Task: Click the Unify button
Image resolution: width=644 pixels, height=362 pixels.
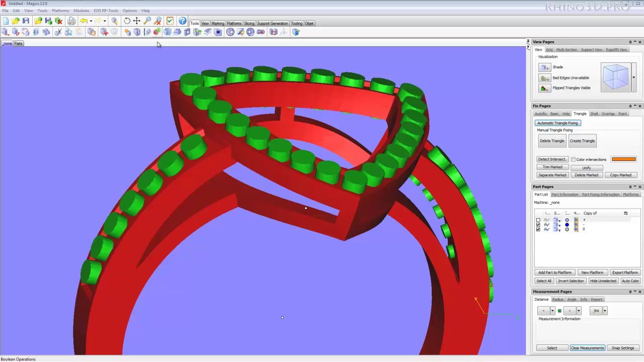Action: (587, 167)
